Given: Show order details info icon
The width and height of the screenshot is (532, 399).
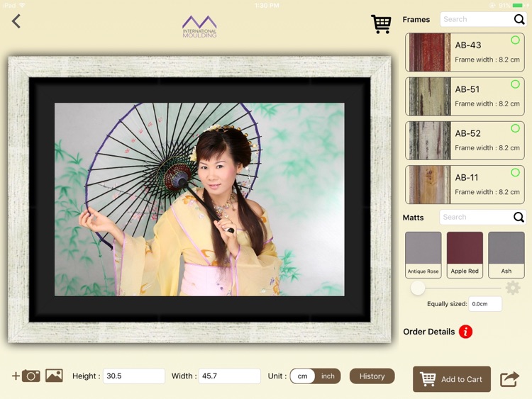Looking at the screenshot, I should point(465,332).
